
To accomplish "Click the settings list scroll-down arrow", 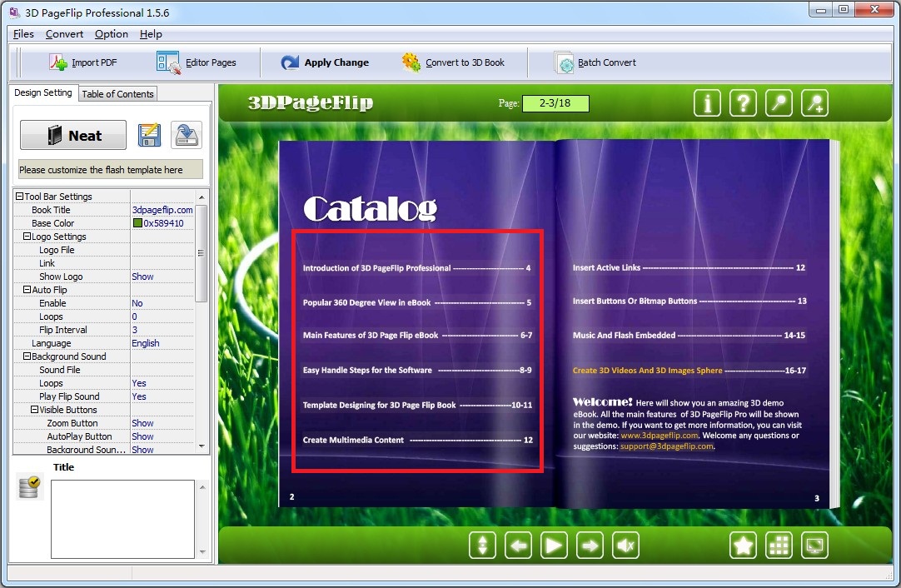I will [202, 446].
